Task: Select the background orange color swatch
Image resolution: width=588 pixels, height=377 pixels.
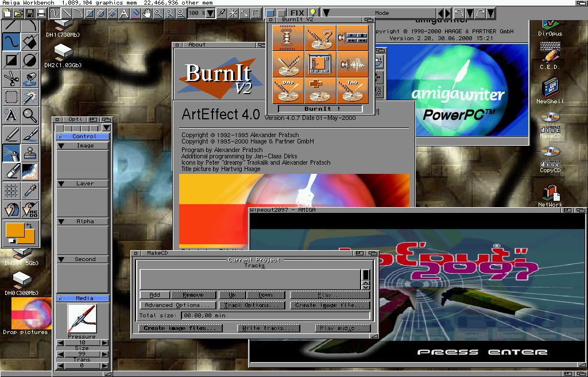Action: [x=30, y=238]
